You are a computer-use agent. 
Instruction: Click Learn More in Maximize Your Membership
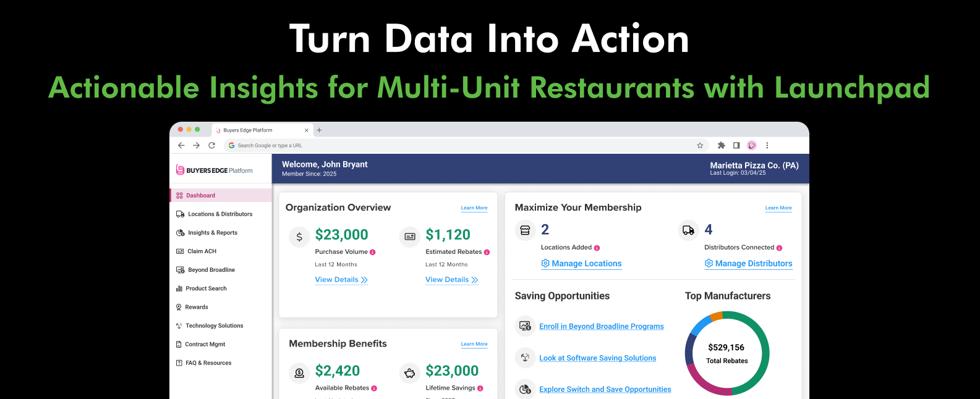778,208
